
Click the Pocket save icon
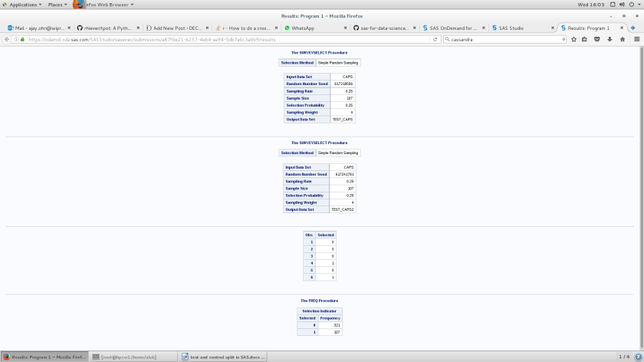[597, 39]
